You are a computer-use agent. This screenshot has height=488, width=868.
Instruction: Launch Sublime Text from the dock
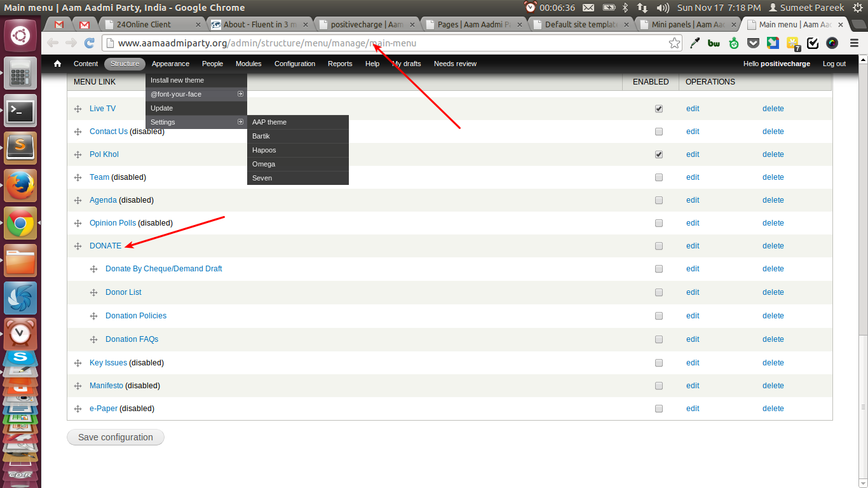click(20, 148)
